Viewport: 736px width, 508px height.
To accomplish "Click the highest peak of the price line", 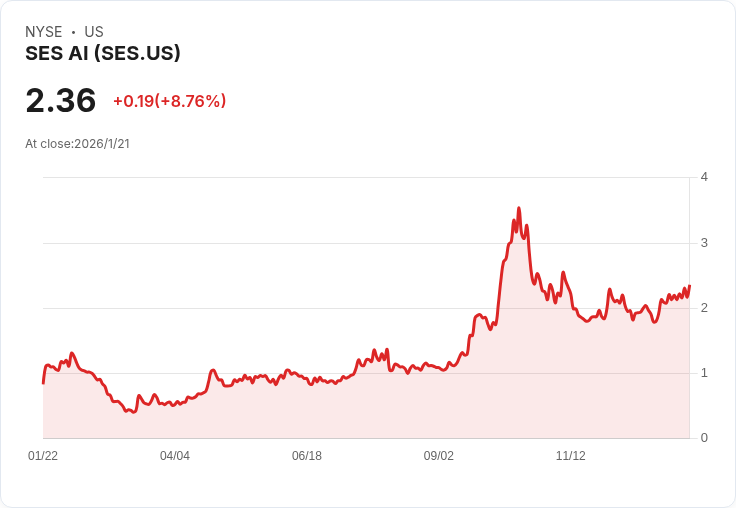I will [x=519, y=208].
